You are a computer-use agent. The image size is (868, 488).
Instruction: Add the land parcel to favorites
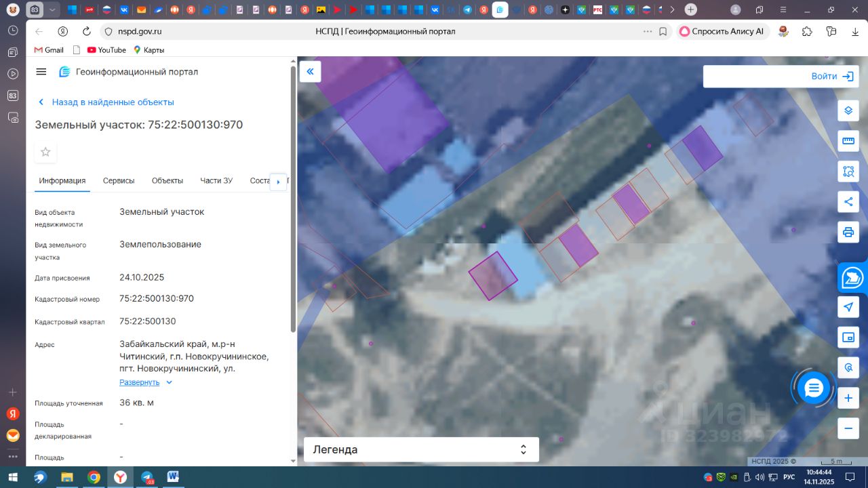coord(45,152)
